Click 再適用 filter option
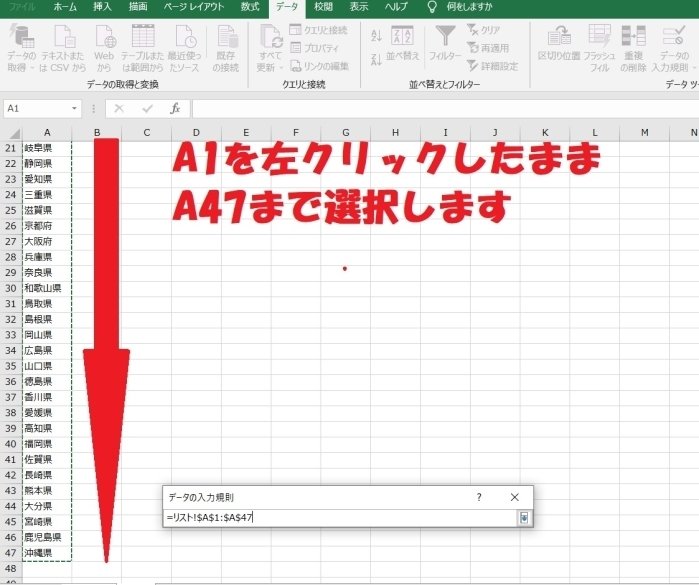Image resolution: width=699 pixels, height=585 pixels. tap(488, 48)
